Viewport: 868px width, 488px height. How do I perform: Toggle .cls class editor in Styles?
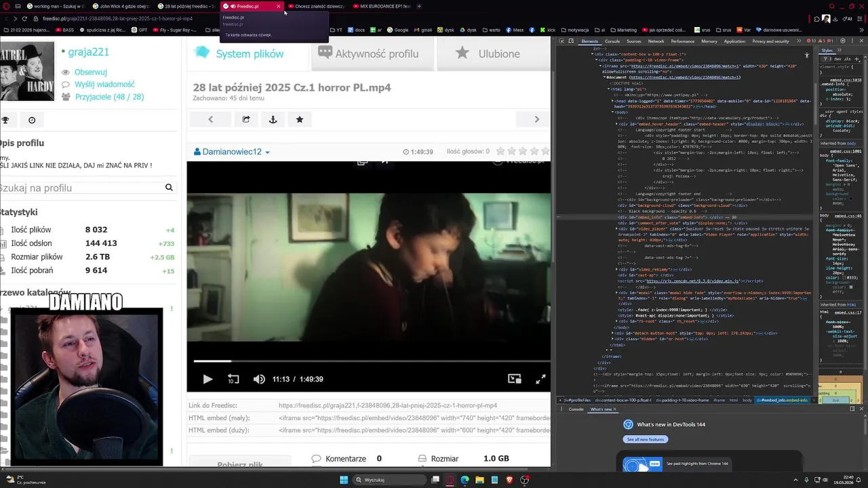coord(848,59)
